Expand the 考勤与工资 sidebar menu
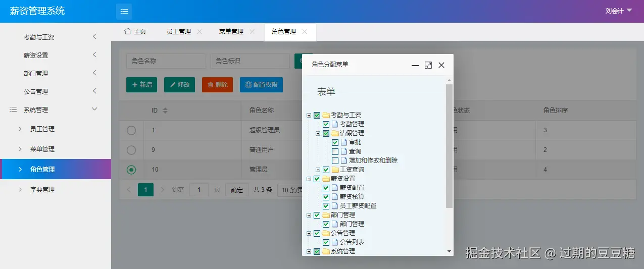644x269 pixels. click(x=56, y=37)
